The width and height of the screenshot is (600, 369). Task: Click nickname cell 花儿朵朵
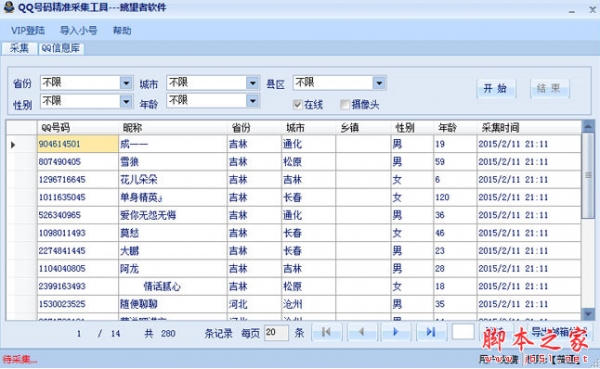tap(173, 180)
